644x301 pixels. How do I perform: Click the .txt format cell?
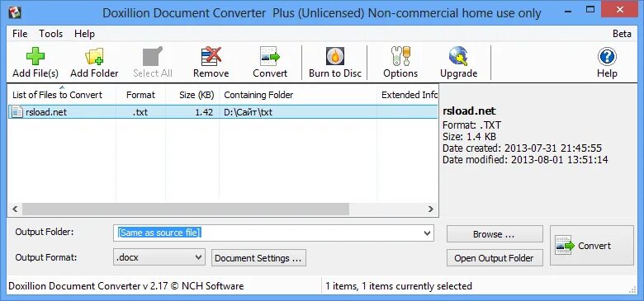point(140,112)
